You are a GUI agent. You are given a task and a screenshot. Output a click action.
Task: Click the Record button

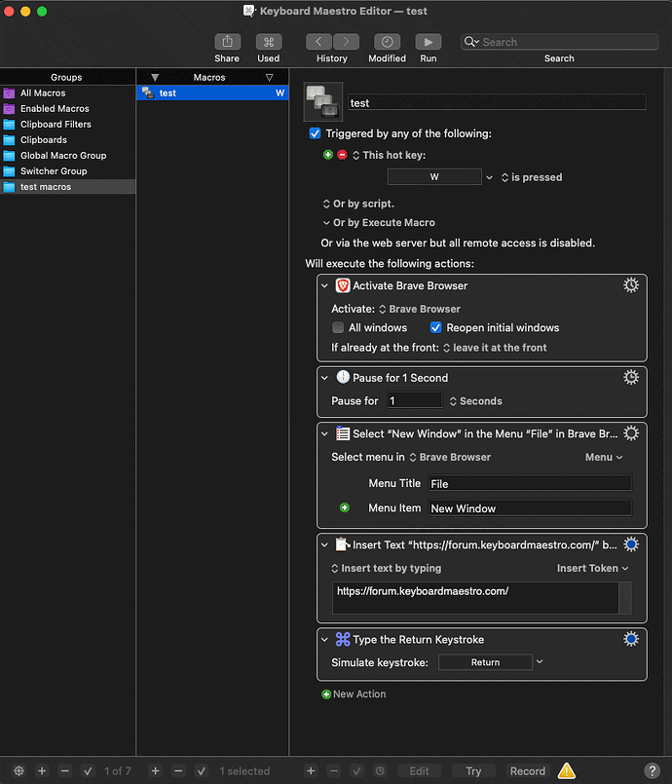[528, 771]
